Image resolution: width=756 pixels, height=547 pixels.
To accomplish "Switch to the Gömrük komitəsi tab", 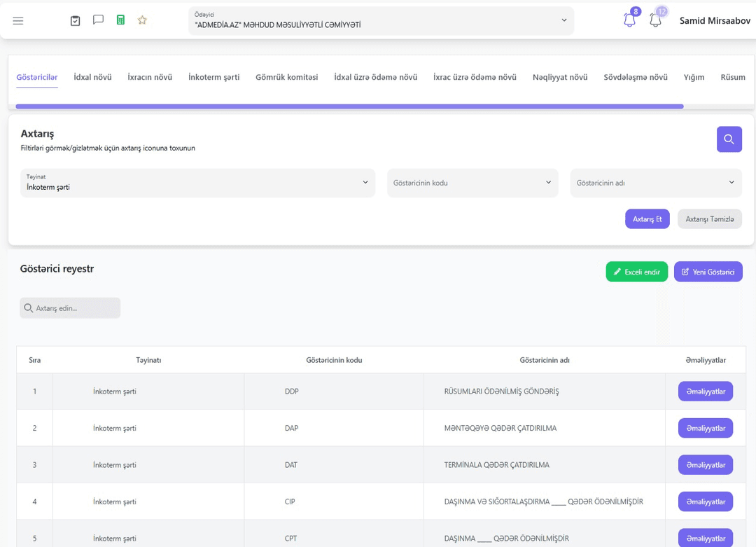I will tap(287, 77).
